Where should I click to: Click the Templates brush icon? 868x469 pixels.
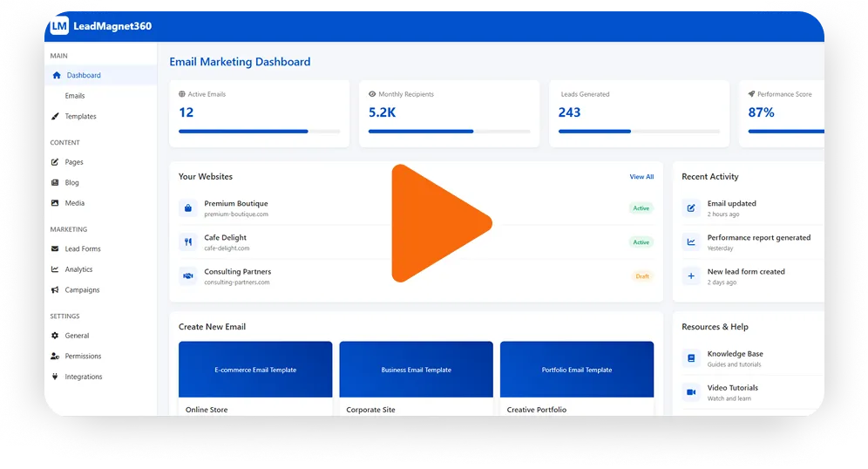55,116
